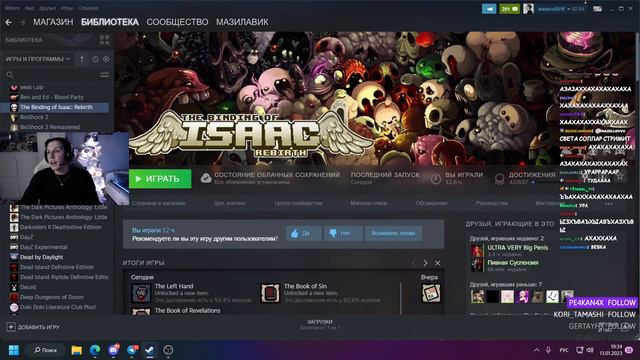
Task: Open Windows Start menu
Action: tap(14, 350)
